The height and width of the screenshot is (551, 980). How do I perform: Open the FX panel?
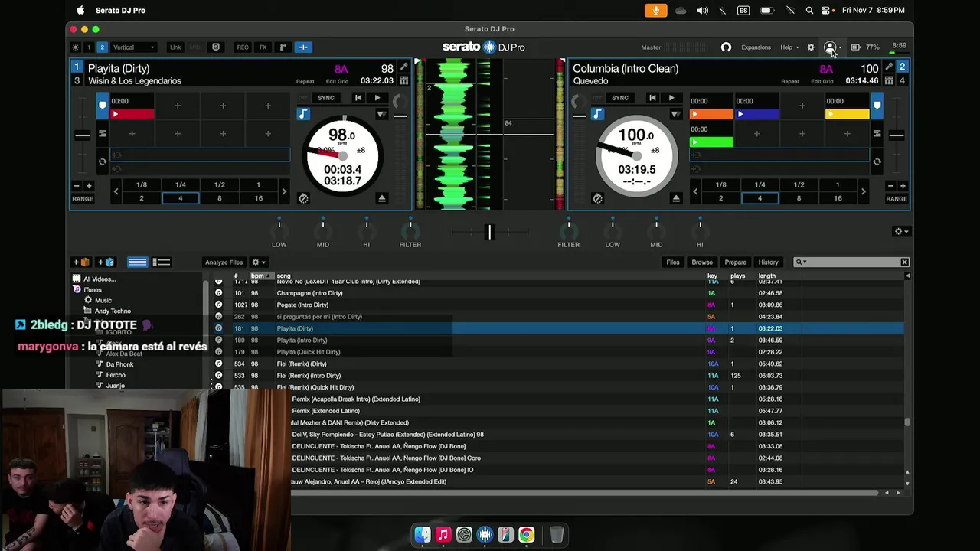point(263,47)
